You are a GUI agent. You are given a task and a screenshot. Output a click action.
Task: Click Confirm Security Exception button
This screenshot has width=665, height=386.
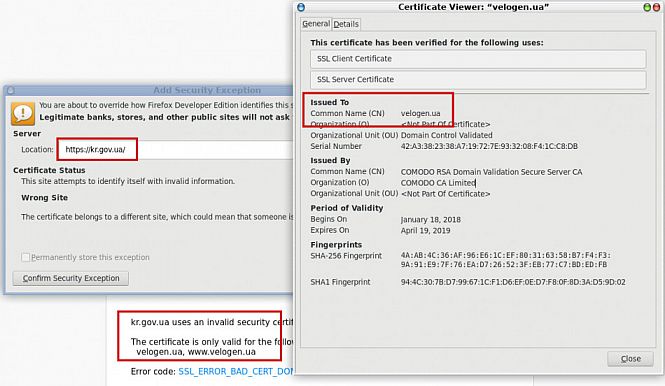[71, 278]
